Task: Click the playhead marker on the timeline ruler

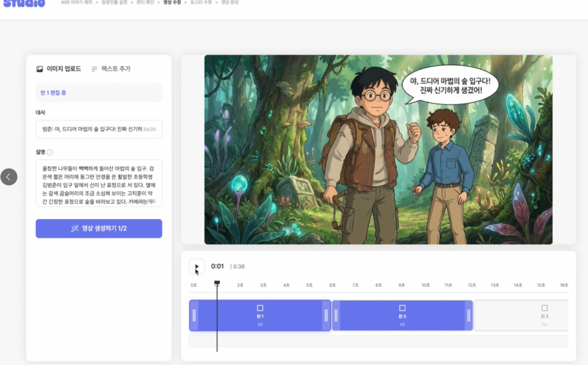Action: [217, 283]
